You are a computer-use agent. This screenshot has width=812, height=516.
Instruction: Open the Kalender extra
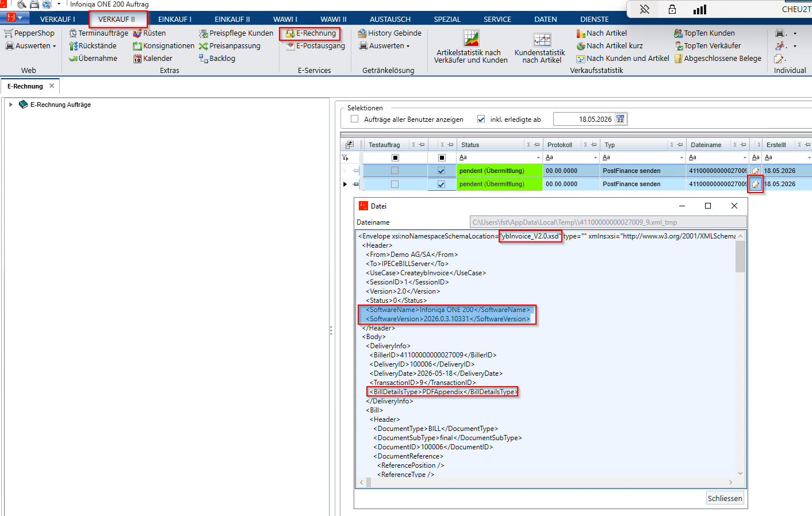pos(152,59)
